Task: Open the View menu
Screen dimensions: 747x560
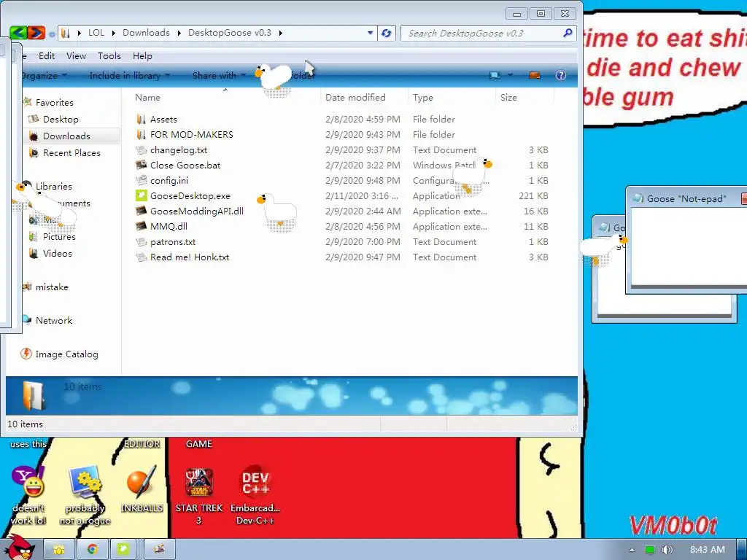Action: (76, 55)
